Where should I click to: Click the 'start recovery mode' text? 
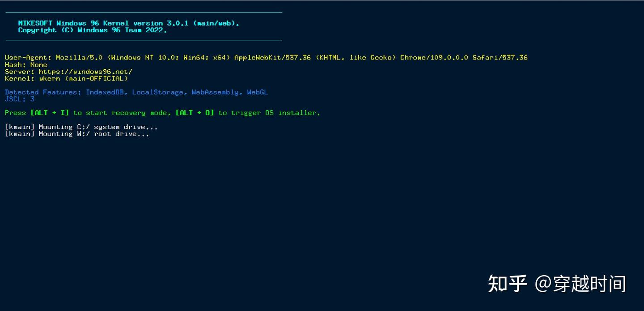coord(128,113)
